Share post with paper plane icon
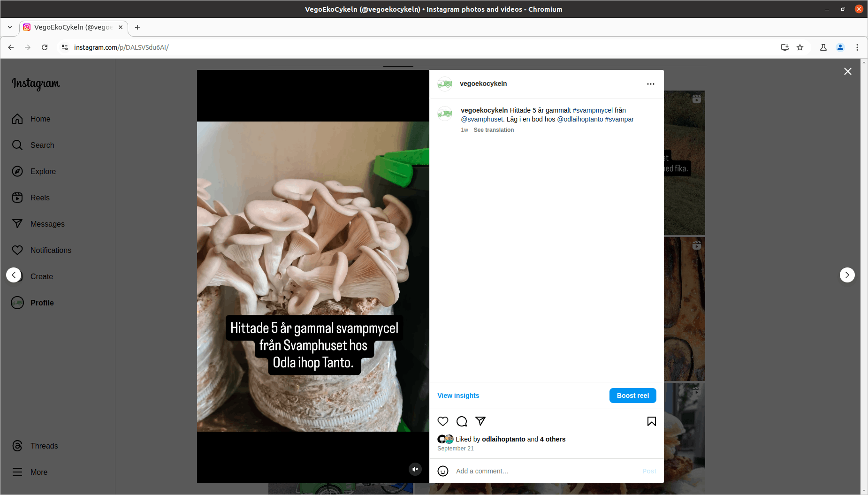Viewport: 868px width, 495px height. 480,421
